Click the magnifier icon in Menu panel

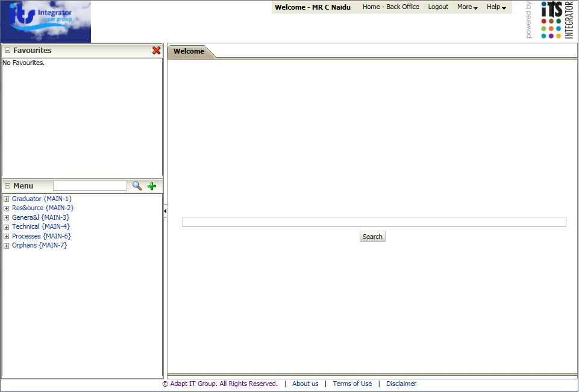pos(137,186)
